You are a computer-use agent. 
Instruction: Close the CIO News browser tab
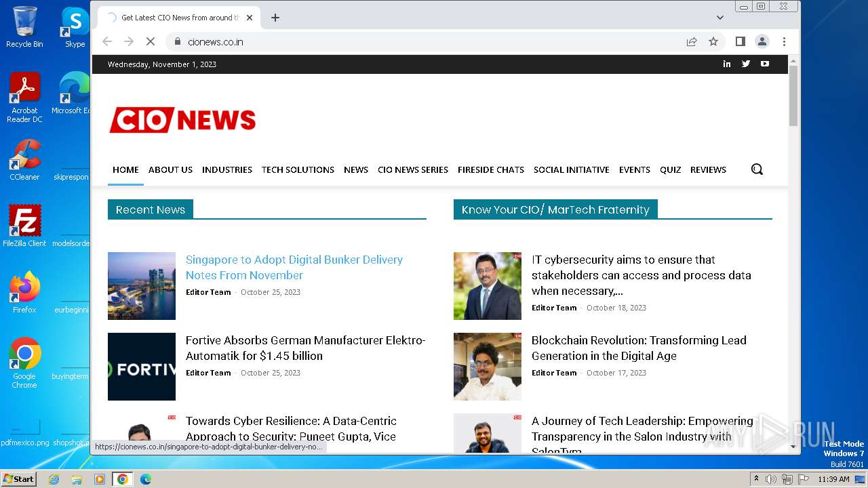[x=250, y=18]
